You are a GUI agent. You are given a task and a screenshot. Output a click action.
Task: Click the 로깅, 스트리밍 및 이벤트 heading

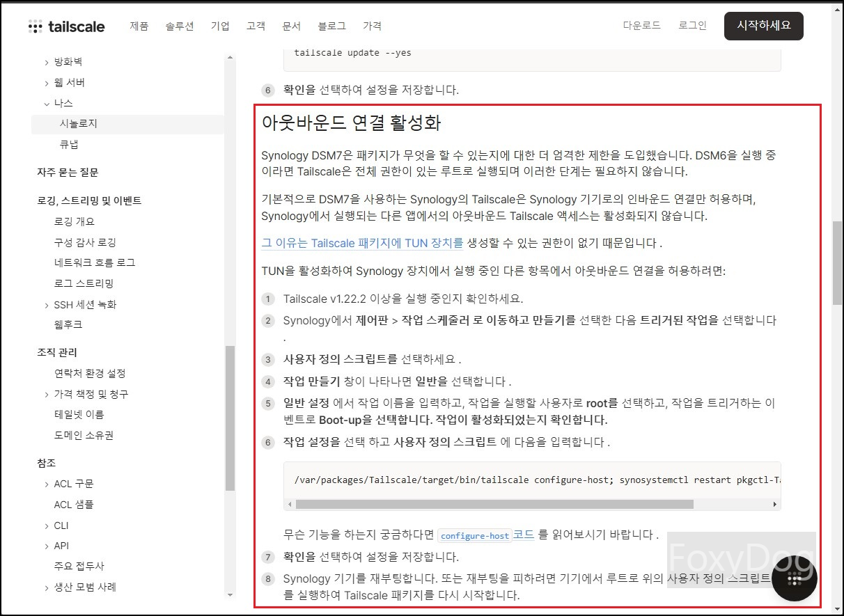[x=89, y=200]
